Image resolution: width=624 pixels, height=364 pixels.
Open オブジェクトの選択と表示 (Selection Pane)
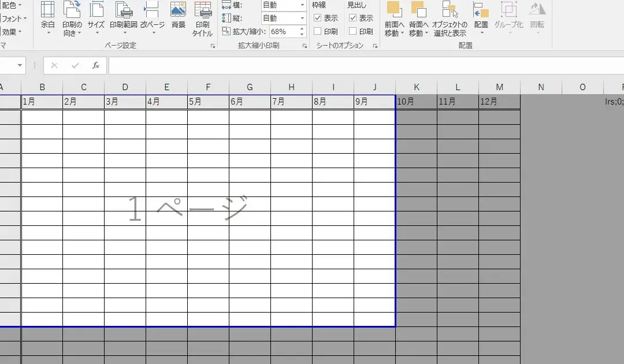[x=449, y=17]
